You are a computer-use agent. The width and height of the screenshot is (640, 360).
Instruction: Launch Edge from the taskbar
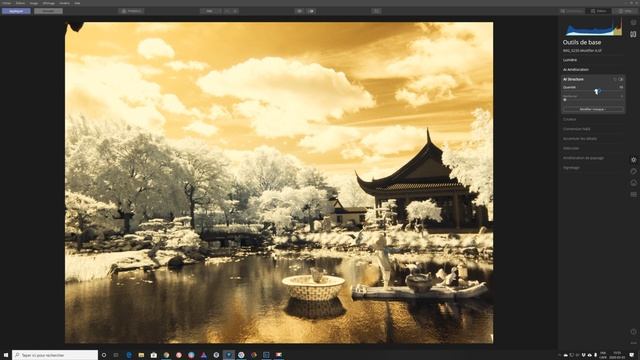pos(129,355)
